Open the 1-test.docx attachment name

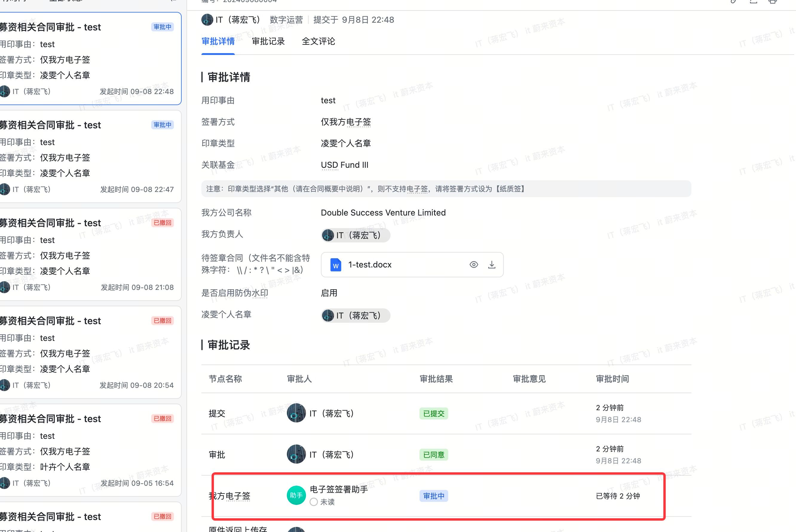coord(370,265)
